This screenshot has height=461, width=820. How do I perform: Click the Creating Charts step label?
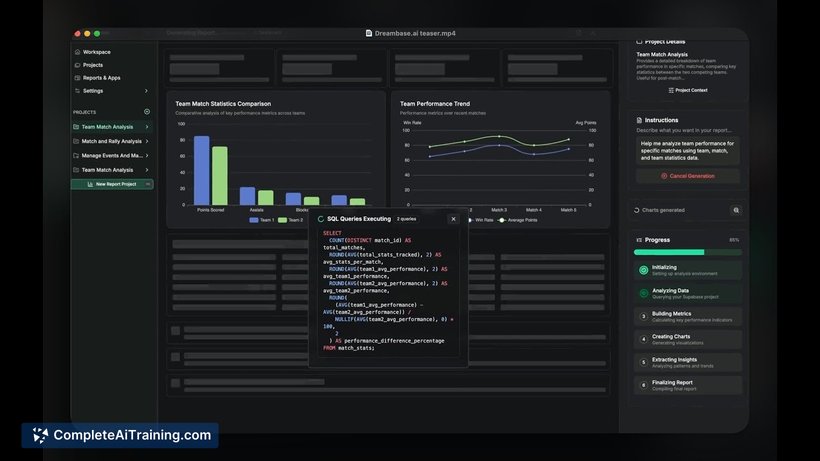[671, 337]
